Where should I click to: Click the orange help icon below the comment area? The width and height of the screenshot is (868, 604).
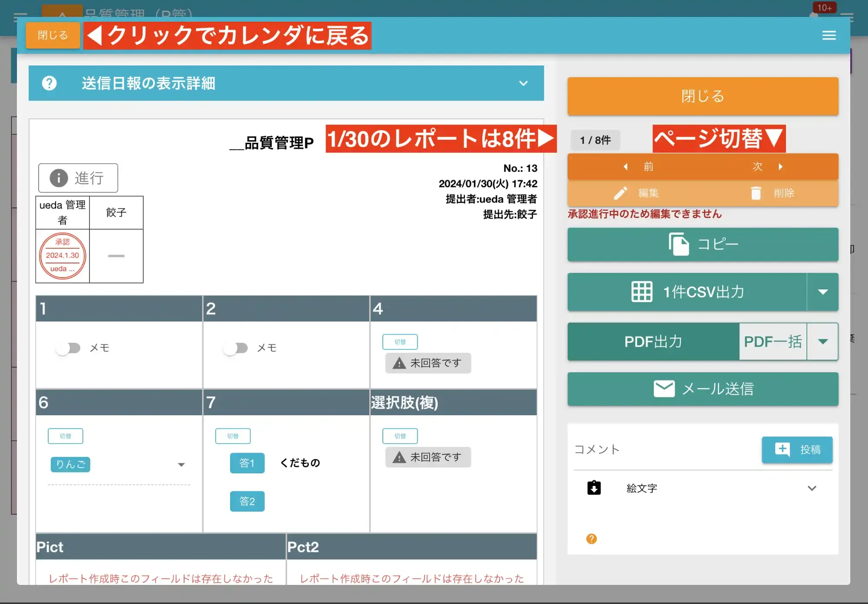(591, 539)
